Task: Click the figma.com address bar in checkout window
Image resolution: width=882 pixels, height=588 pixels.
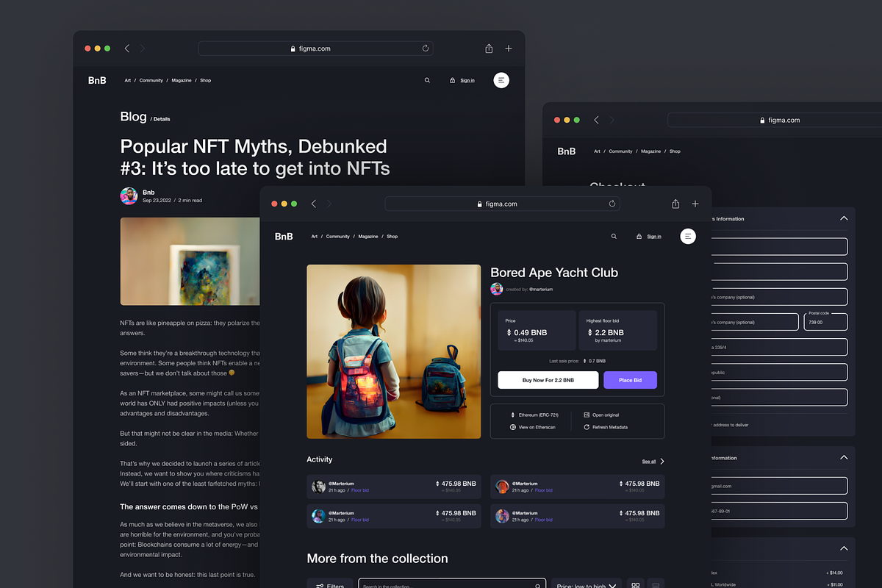Action: [775, 120]
